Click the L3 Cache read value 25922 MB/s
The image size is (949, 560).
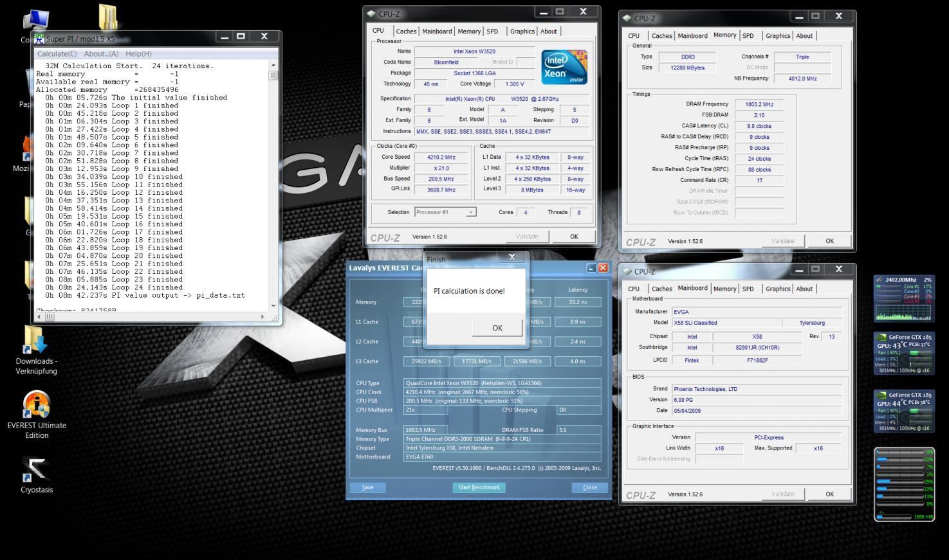(427, 361)
